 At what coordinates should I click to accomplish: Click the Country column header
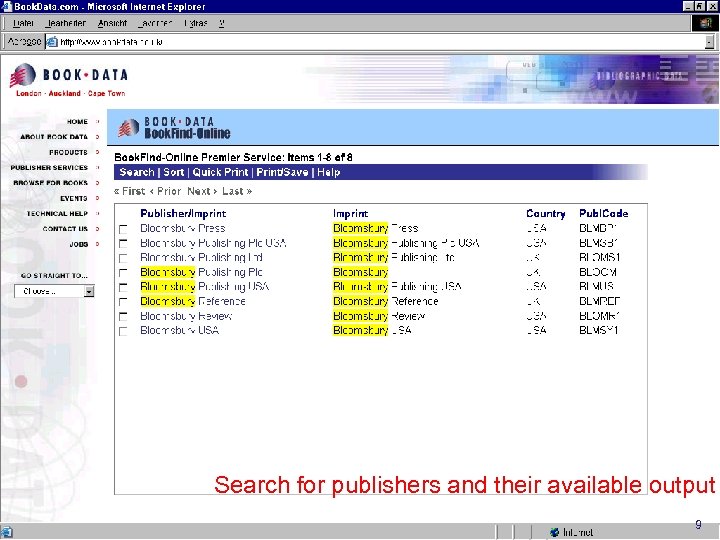(x=546, y=214)
